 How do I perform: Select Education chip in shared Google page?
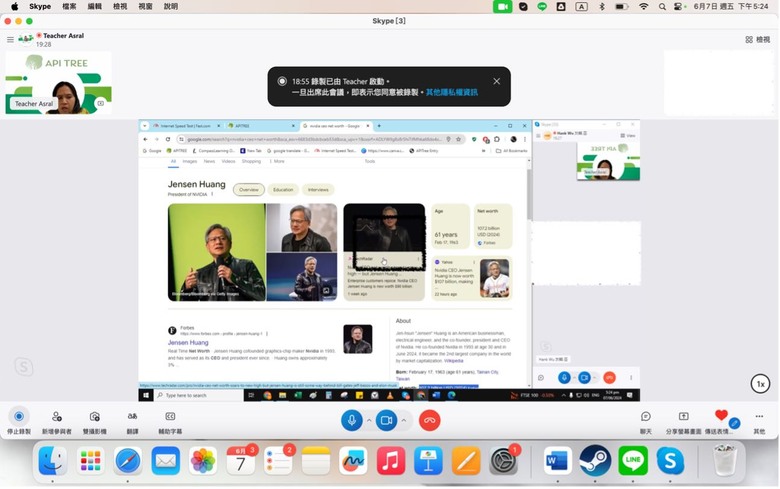[x=283, y=190]
